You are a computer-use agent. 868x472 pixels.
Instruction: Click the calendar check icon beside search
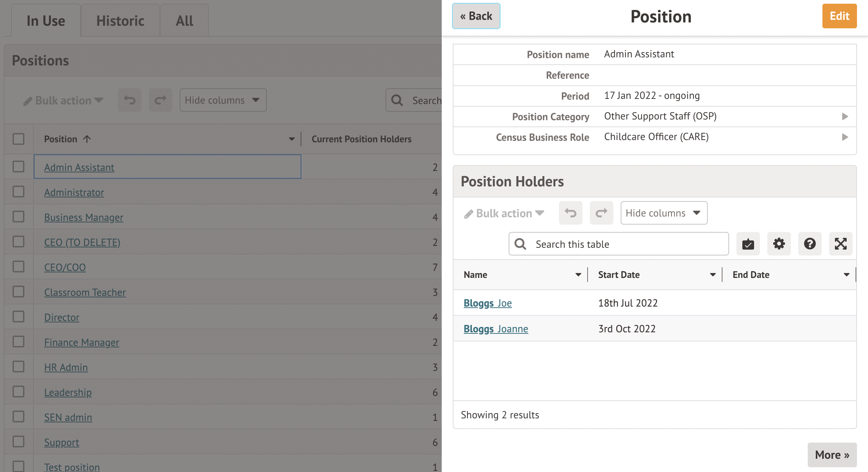(x=748, y=244)
